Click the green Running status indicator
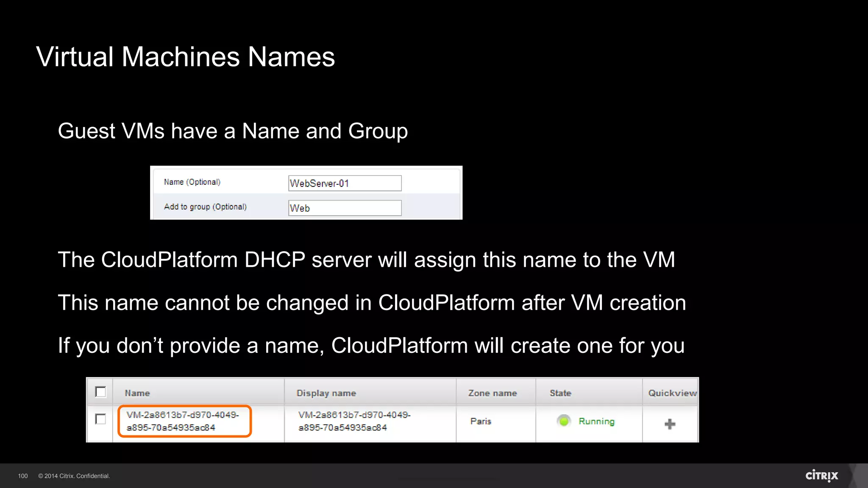 tap(564, 421)
